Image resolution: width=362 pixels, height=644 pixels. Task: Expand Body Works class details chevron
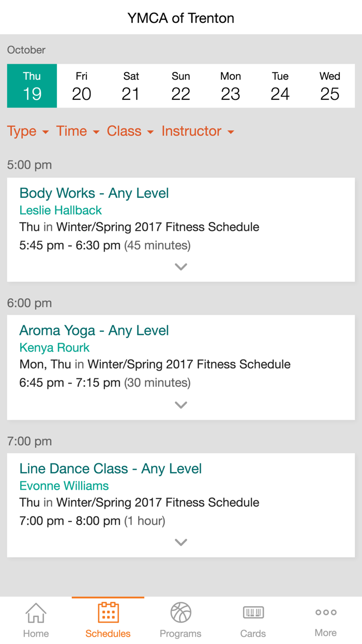pyautogui.click(x=180, y=266)
